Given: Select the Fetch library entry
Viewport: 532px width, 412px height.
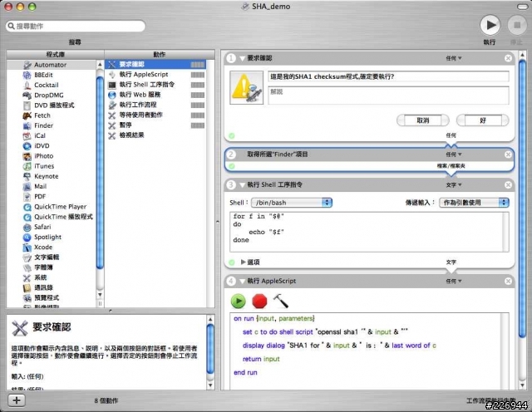Looking at the screenshot, I should coord(52,115).
